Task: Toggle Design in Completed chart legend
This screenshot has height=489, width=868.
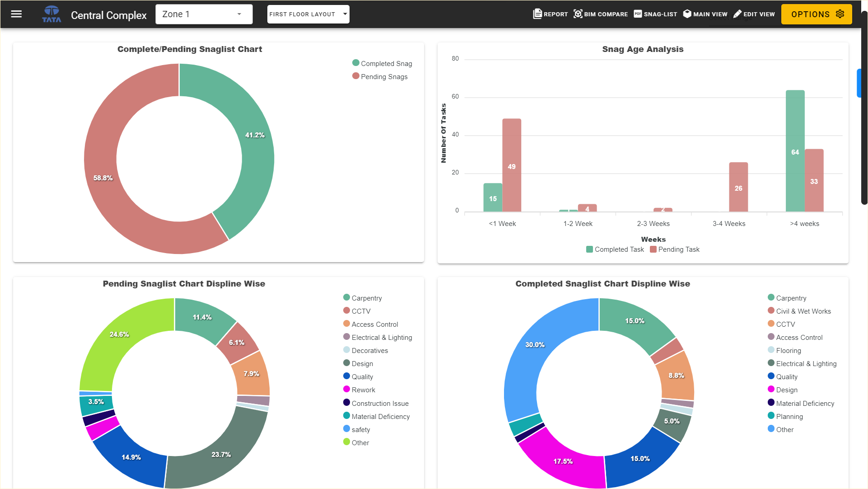Action: 783,390
